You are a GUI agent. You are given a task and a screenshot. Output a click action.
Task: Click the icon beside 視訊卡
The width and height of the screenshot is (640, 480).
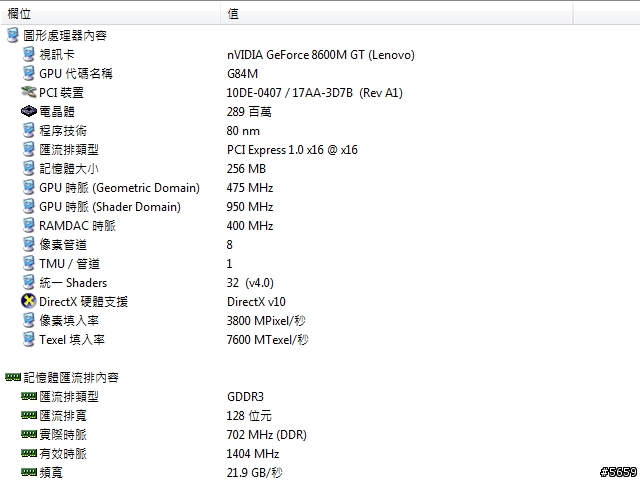(29, 54)
